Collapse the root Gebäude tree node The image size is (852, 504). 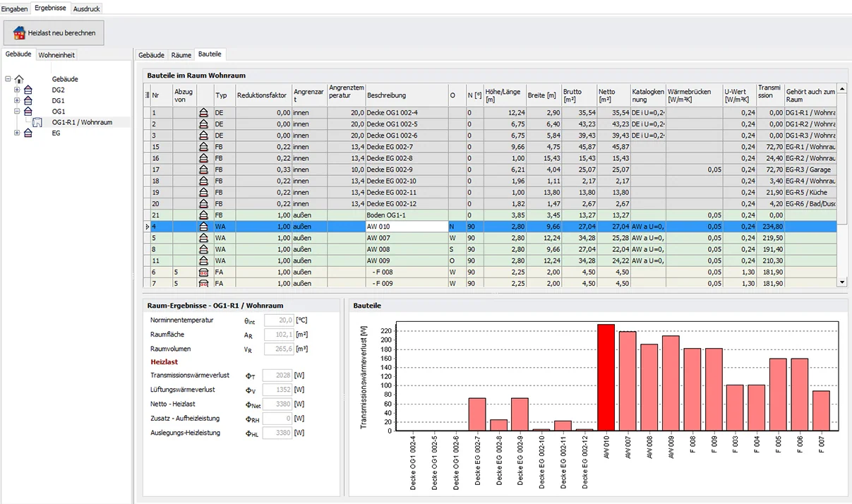coord(8,79)
